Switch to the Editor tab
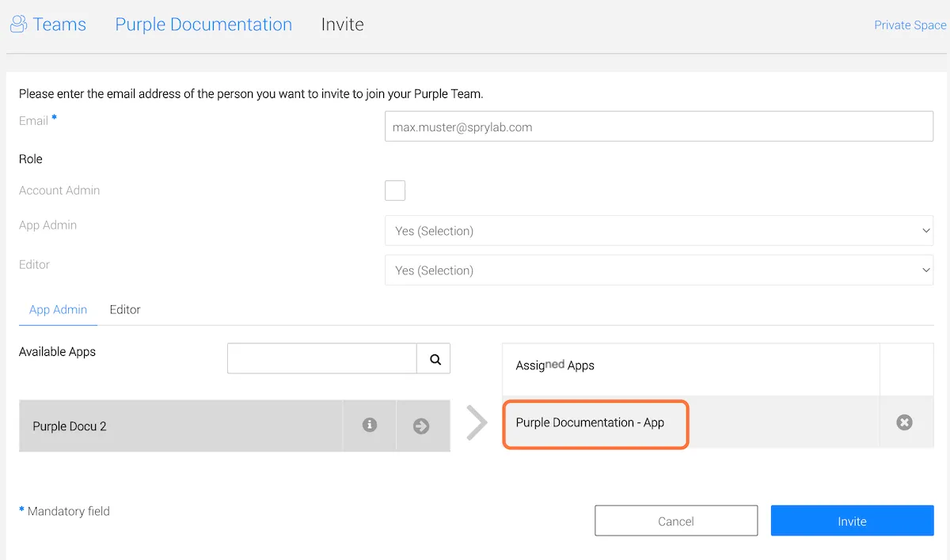This screenshot has height=560, width=950. tap(125, 309)
